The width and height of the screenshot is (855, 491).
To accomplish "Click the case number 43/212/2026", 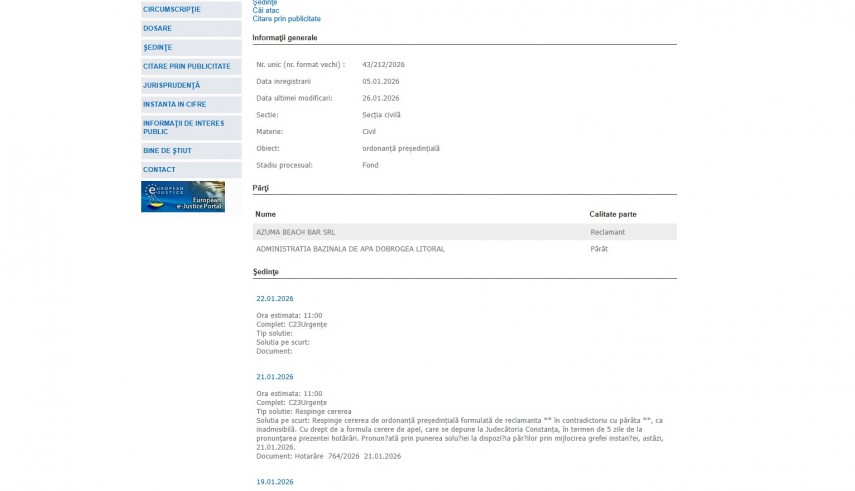I will tap(384, 64).
